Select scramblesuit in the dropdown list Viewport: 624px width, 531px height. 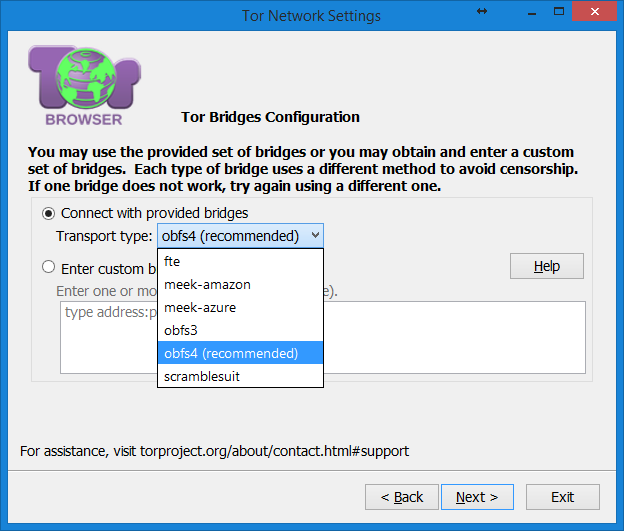coord(240,376)
